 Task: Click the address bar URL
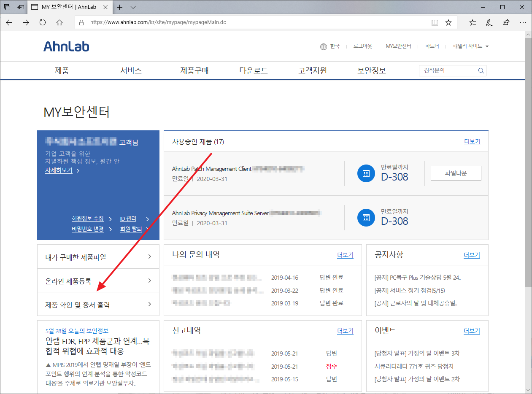(158, 22)
